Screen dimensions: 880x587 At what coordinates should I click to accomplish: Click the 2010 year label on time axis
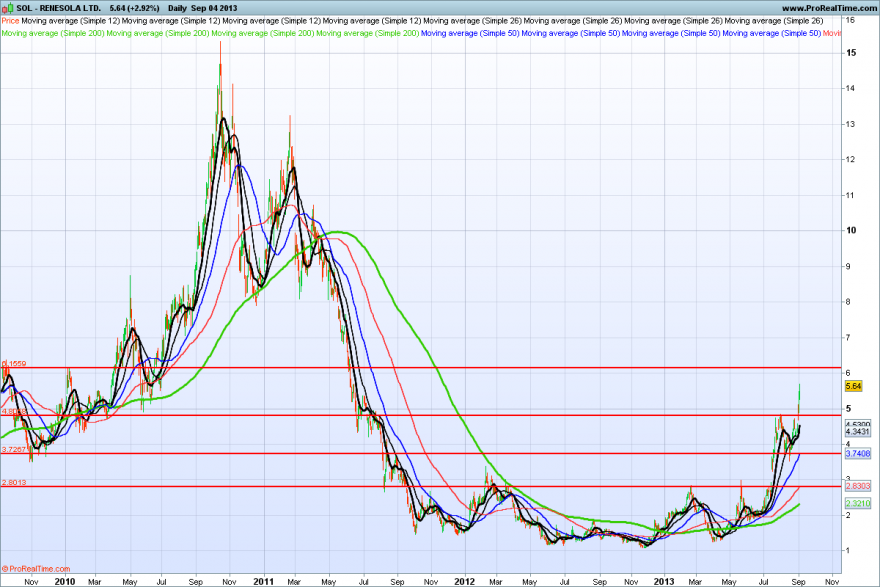click(65, 581)
